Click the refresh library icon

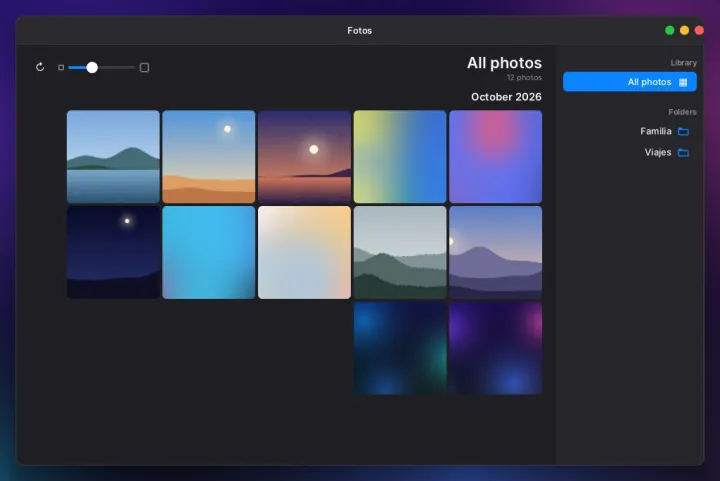click(40, 67)
